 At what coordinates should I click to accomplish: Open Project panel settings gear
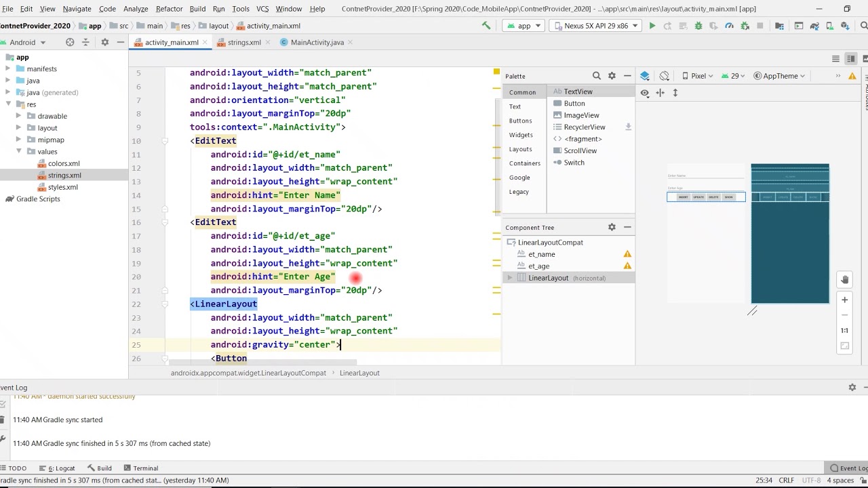(x=104, y=42)
